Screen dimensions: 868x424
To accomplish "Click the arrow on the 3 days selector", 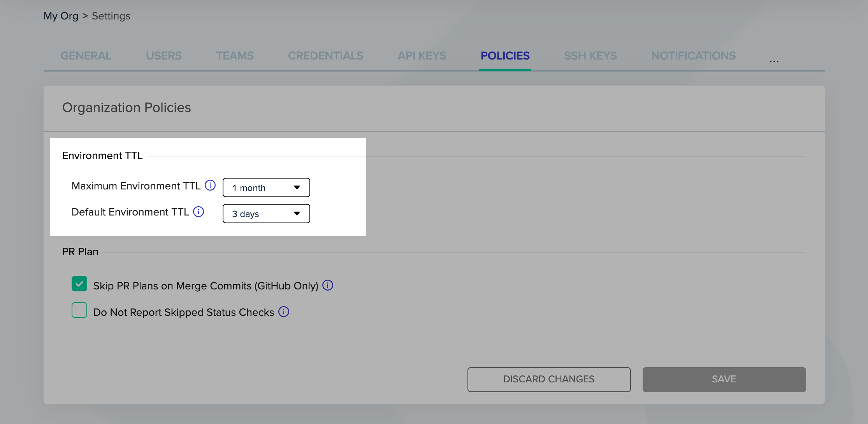I will 297,214.
